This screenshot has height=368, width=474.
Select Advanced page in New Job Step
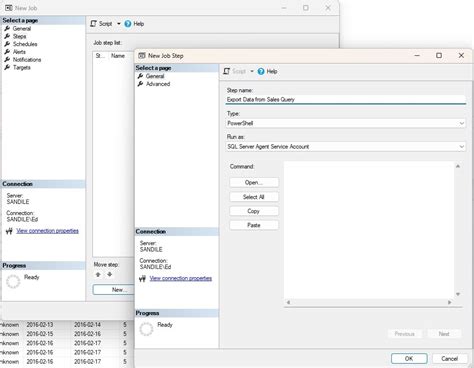(x=158, y=84)
